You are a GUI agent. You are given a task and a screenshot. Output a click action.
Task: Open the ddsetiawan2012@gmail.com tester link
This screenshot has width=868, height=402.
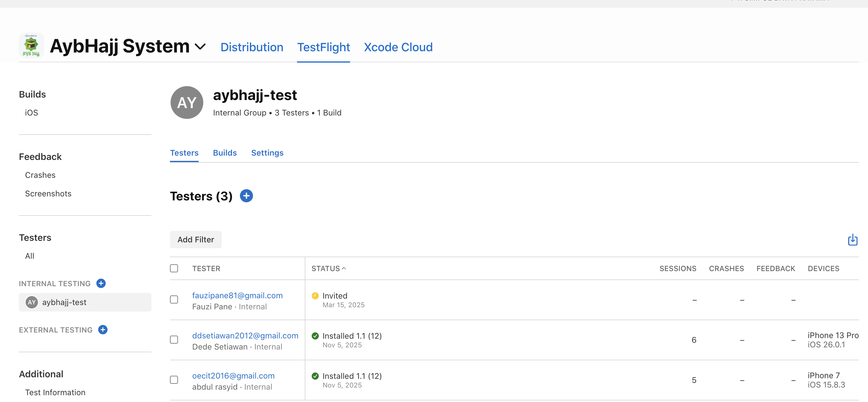click(245, 336)
